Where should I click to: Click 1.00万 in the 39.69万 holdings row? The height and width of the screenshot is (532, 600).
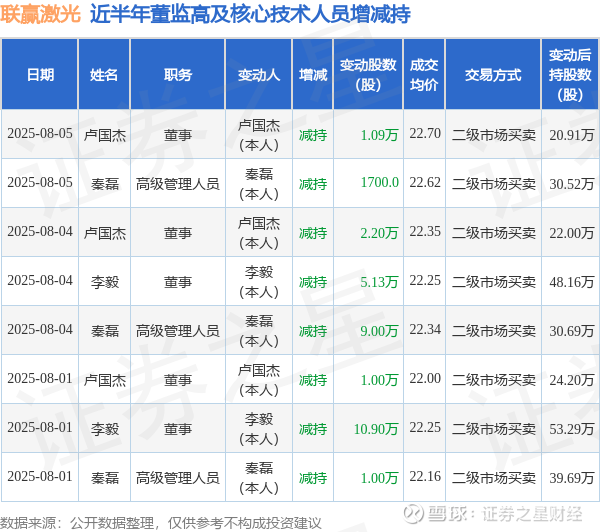379,477
